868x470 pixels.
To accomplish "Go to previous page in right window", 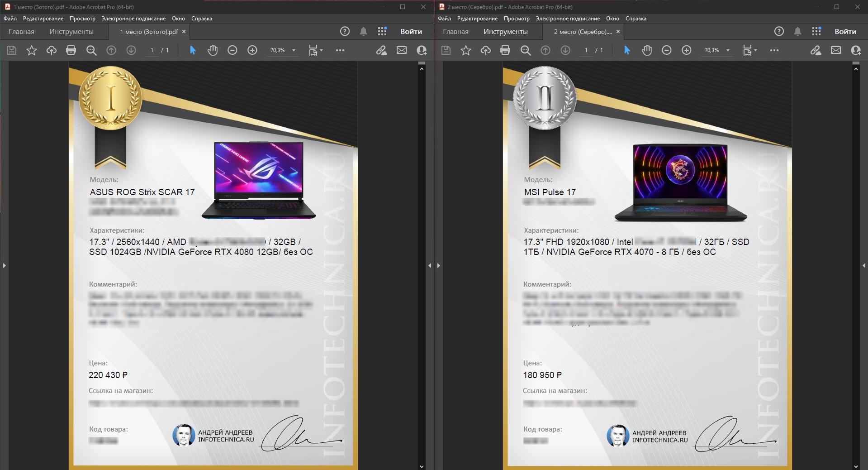I will point(545,50).
